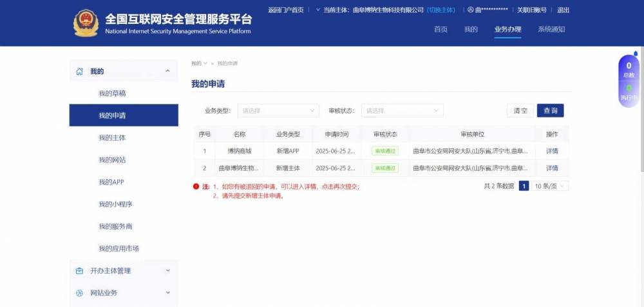Image resolution: width=644 pixels, height=307 pixels.
Task: Open the 审核状态 dropdown
Action: 402,111
